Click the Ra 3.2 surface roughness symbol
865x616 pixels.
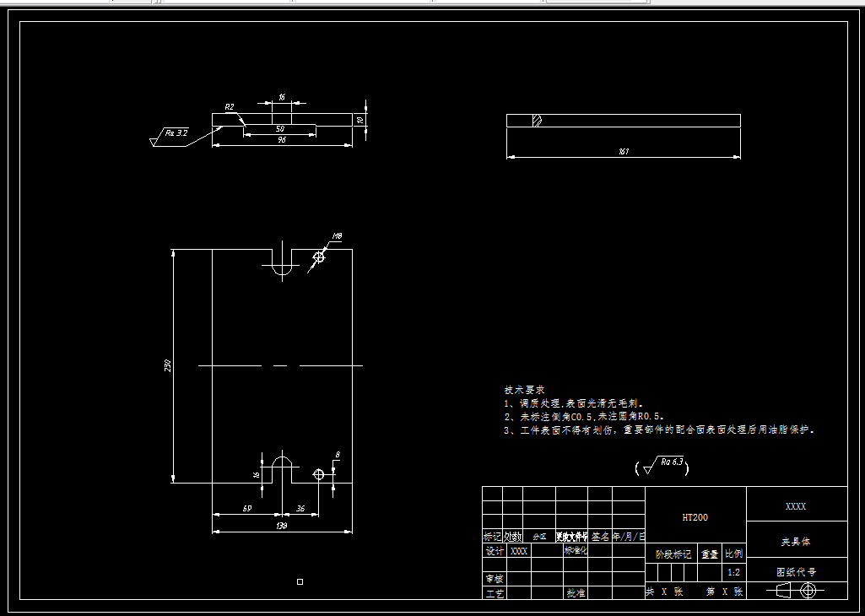pos(170,137)
